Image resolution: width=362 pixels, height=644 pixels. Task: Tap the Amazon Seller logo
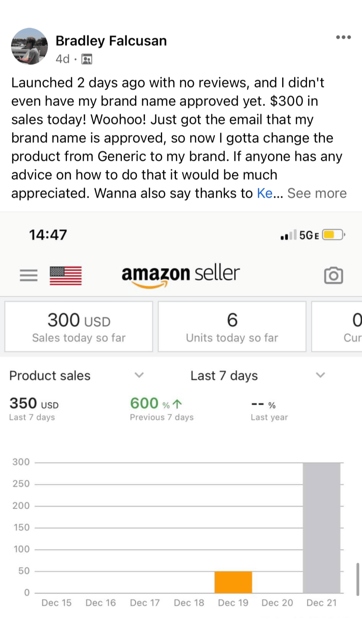pos(181,275)
